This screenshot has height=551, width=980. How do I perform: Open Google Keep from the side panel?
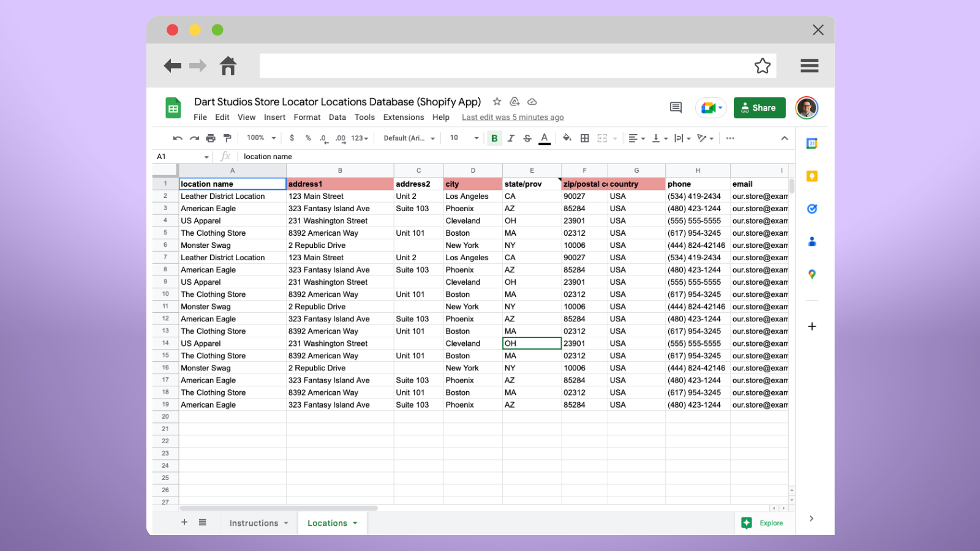pos(812,176)
